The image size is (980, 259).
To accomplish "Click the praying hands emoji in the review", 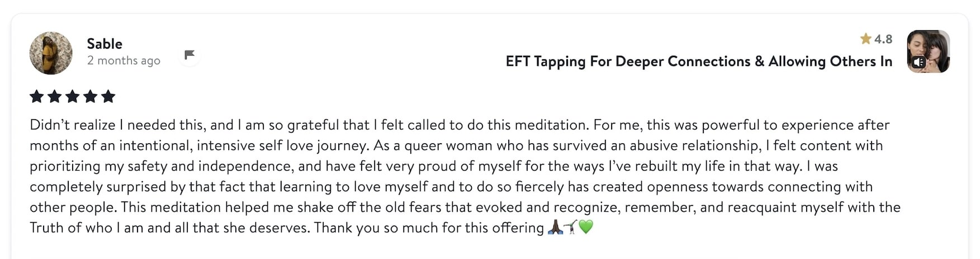I will 555,227.
